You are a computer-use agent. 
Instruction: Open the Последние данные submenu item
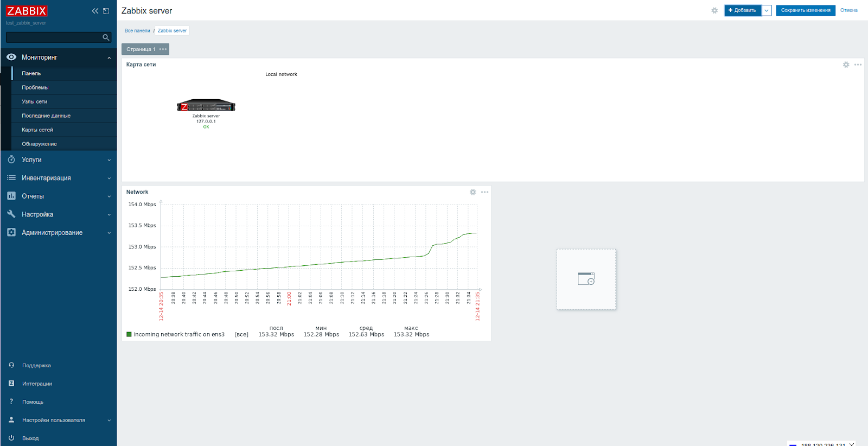tap(64, 116)
